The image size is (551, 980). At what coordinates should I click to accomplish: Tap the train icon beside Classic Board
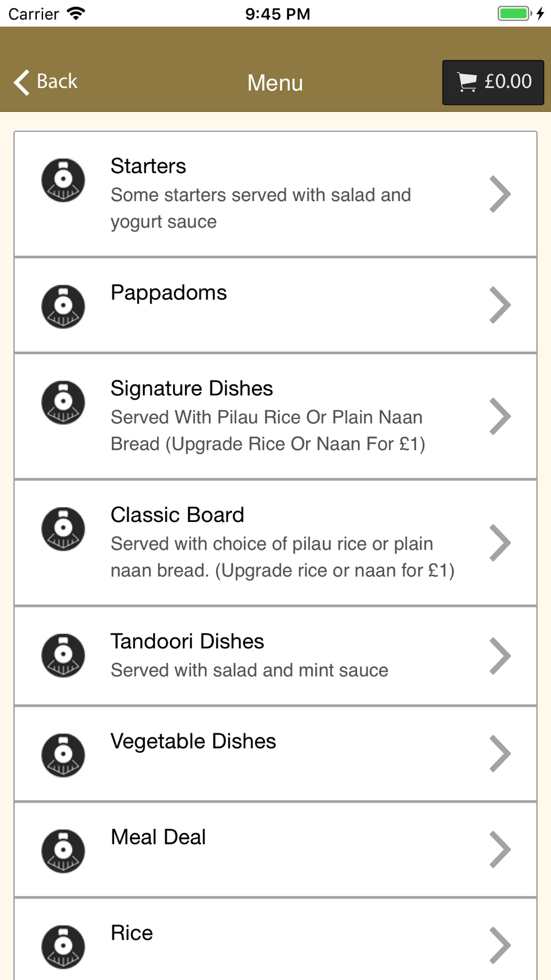tap(63, 529)
